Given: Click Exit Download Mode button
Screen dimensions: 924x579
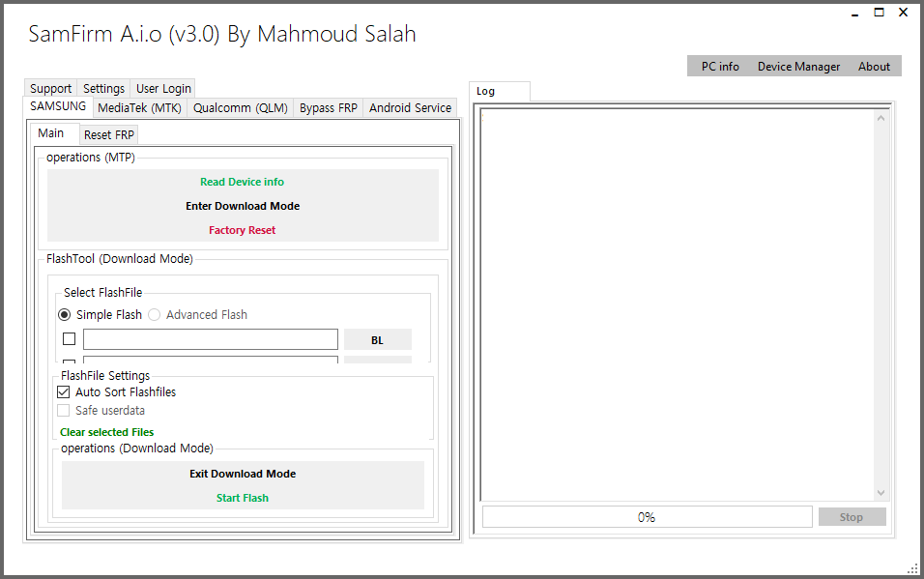Looking at the screenshot, I should pyautogui.click(x=243, y=474).
